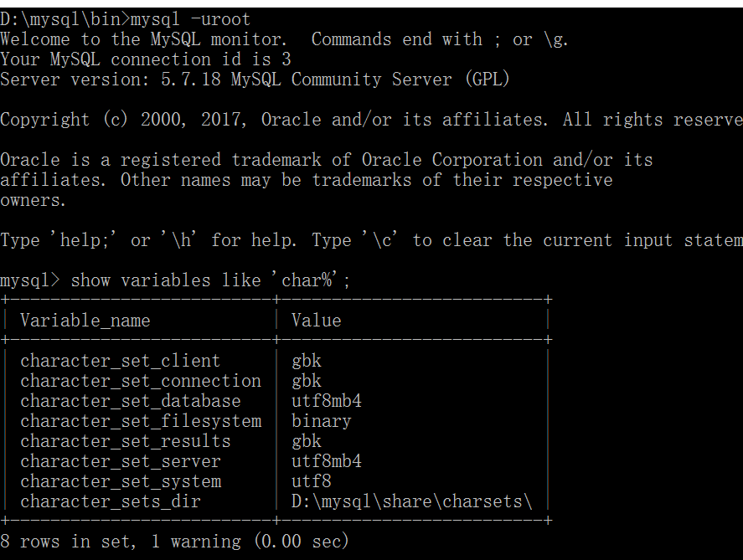
Task: Click the character_set_system variable name
Action: click(121, 481)
